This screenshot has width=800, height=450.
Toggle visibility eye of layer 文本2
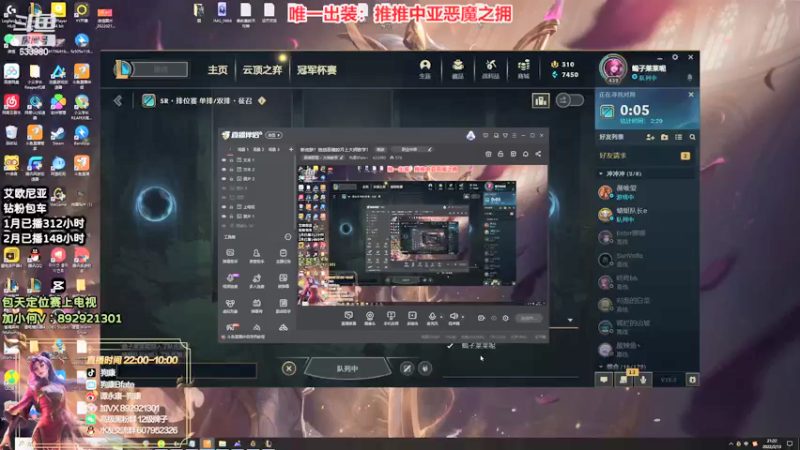point(224,169)
